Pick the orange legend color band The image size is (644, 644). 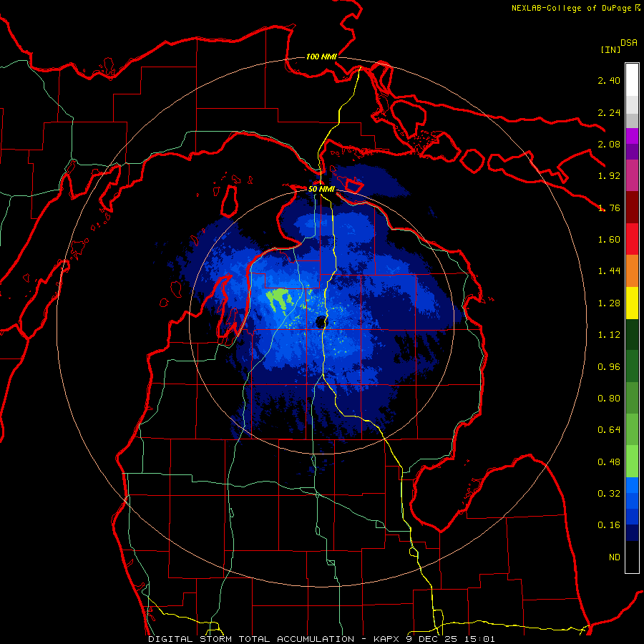632,271
